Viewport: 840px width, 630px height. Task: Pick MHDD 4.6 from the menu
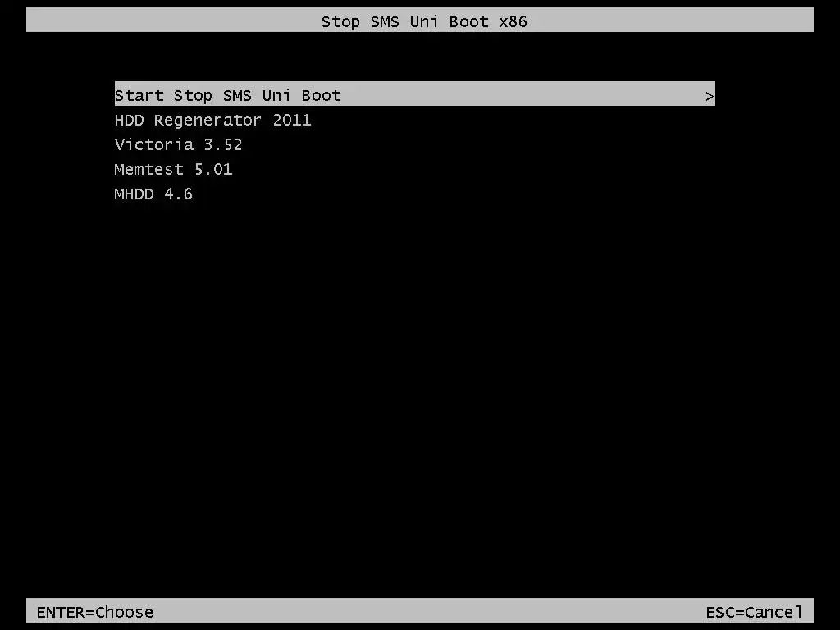(153, 194)
